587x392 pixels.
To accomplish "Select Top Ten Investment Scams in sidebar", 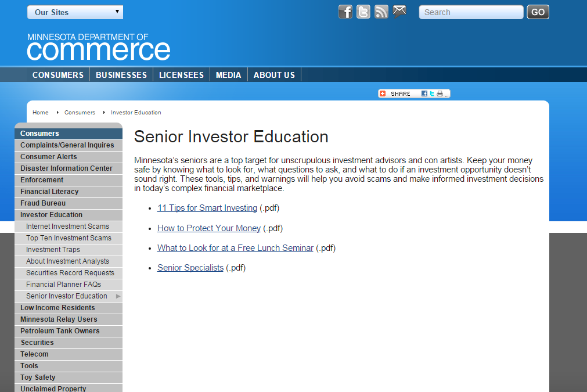I will [x=69, y=238].
